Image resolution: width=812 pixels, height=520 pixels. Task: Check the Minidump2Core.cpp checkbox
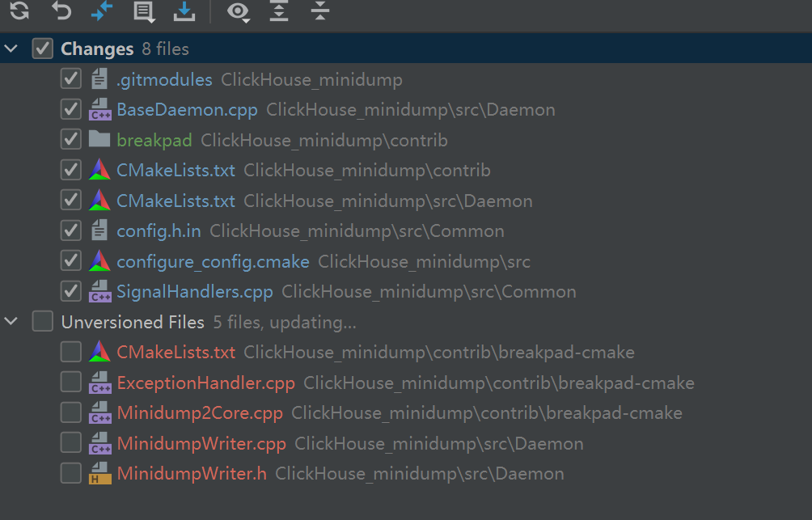(x=71, y=412)
